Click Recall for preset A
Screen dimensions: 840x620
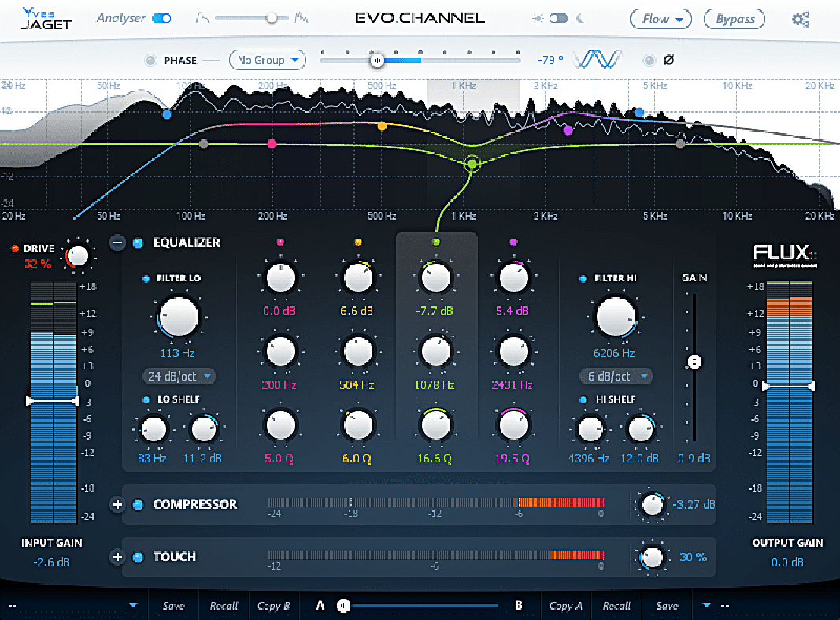click(x=224, y=606)
